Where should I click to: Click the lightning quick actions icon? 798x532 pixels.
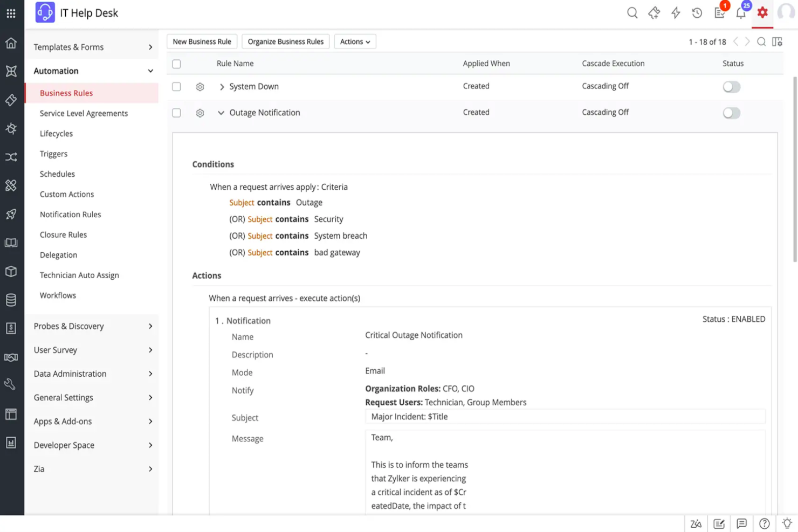675,13
